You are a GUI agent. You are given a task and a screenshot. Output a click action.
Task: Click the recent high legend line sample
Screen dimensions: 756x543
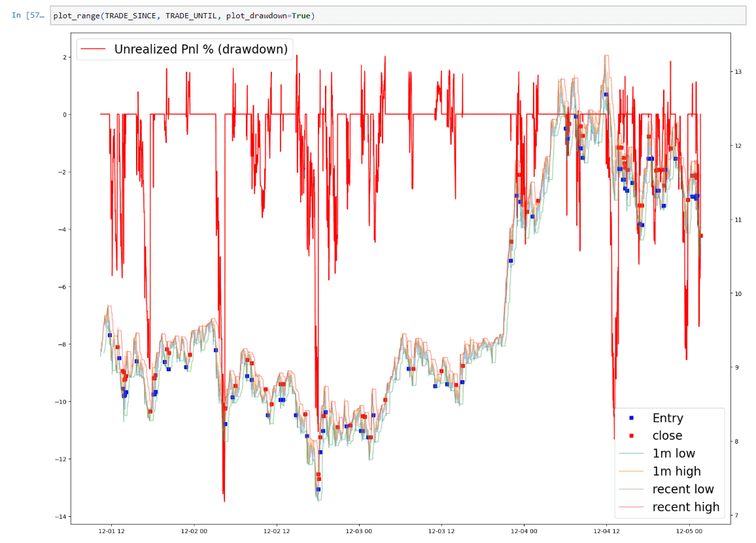coord(631,507)
